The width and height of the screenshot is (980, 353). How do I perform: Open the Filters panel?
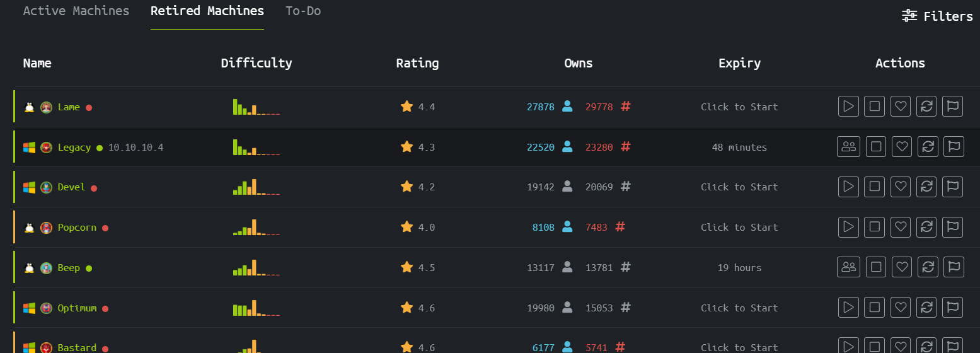pyautogui.click(x=937, y=16)
